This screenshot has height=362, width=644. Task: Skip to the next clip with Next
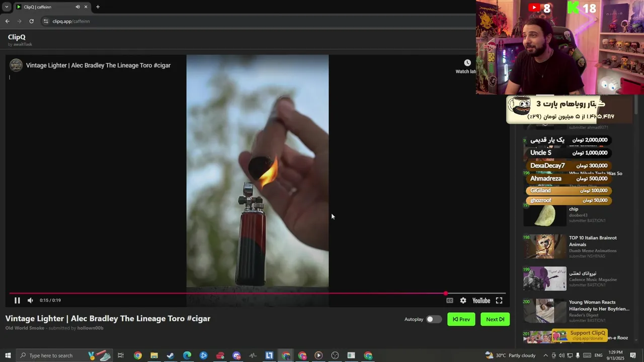(x=495, y=319)
